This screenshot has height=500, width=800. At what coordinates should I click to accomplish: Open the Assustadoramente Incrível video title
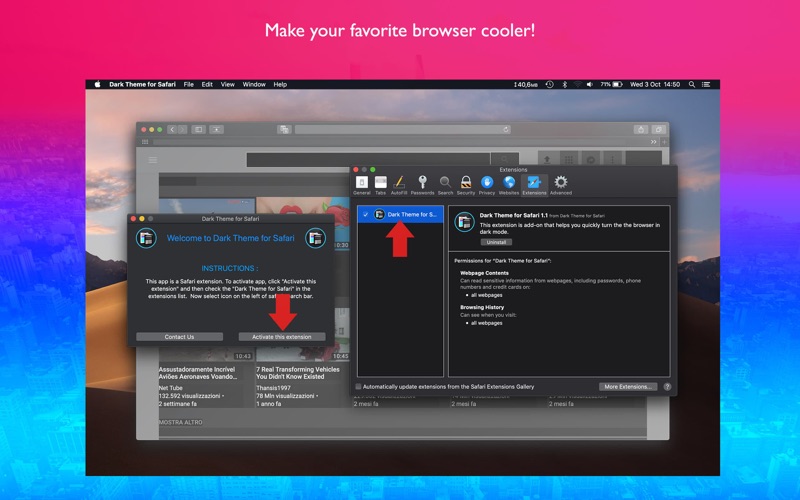pyautogui.click(x=198, y=373)
